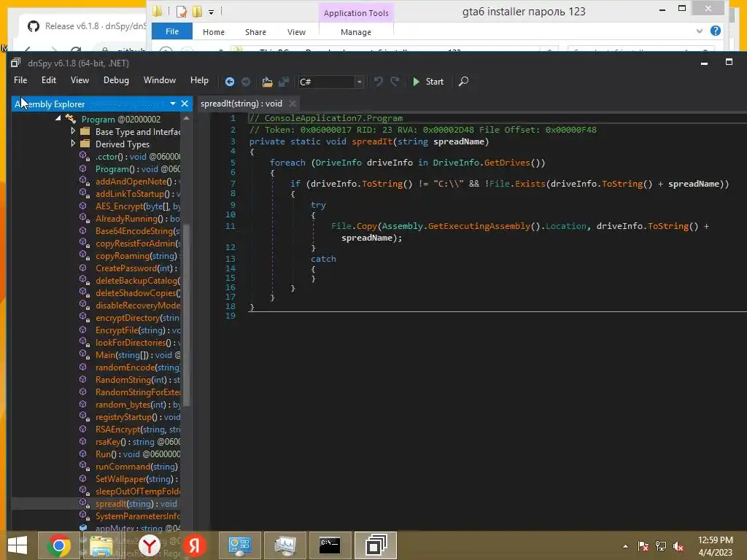
Task: Select lookForDirectories() method
Action: pos(138,343)
